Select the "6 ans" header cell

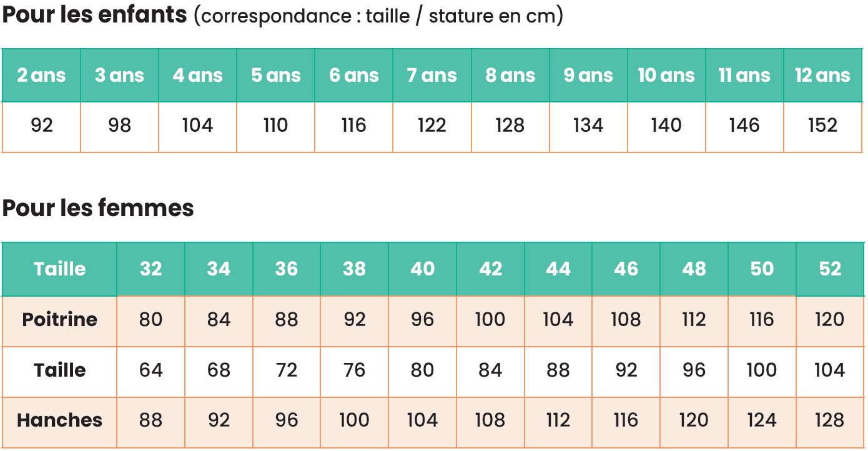click(x=354, y=76)
